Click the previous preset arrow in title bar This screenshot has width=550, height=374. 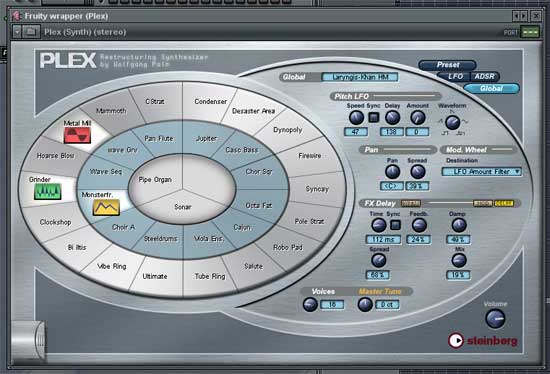coord(516,16)
